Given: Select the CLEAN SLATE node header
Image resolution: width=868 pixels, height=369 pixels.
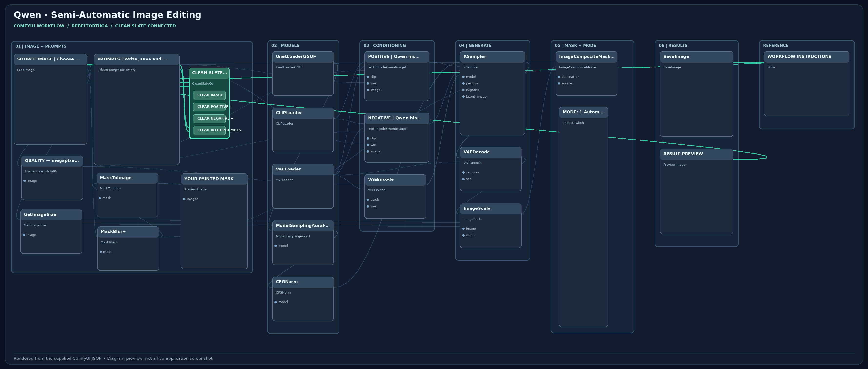Looking at the screenshot, I should click(209, 73).
